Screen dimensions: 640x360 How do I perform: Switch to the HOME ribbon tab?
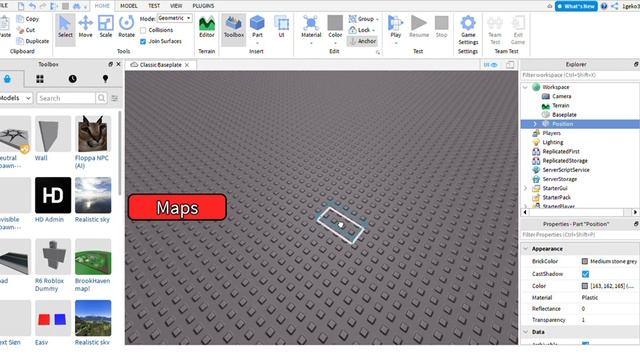pyautogui.click(x=102, y=6)
